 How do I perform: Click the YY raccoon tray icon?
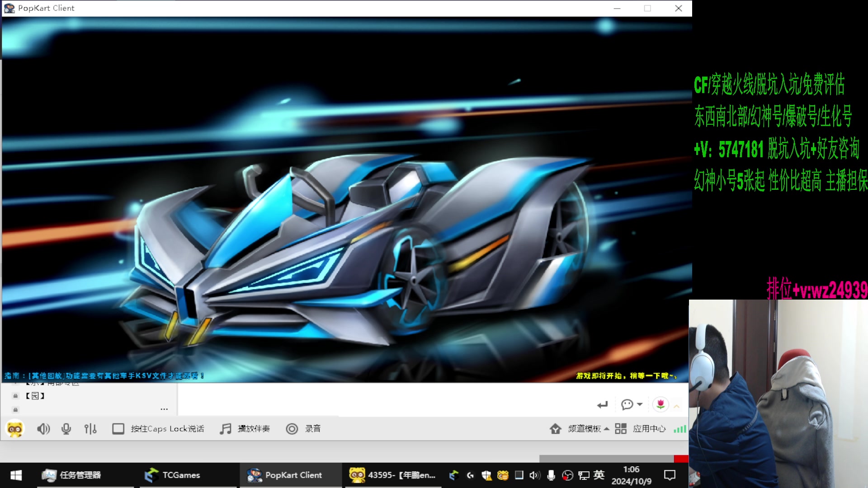point(503,475)
